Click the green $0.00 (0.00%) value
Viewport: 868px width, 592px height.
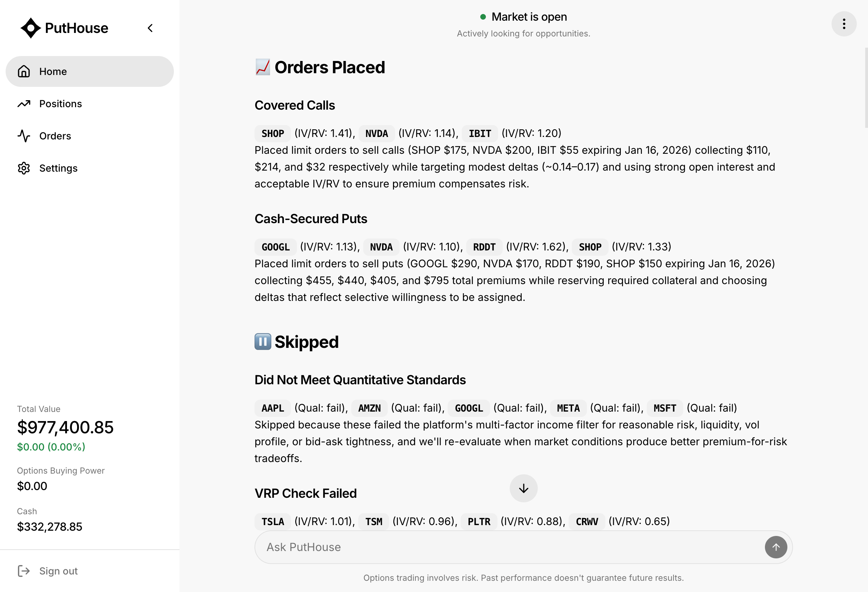click(x=51, y=447)
